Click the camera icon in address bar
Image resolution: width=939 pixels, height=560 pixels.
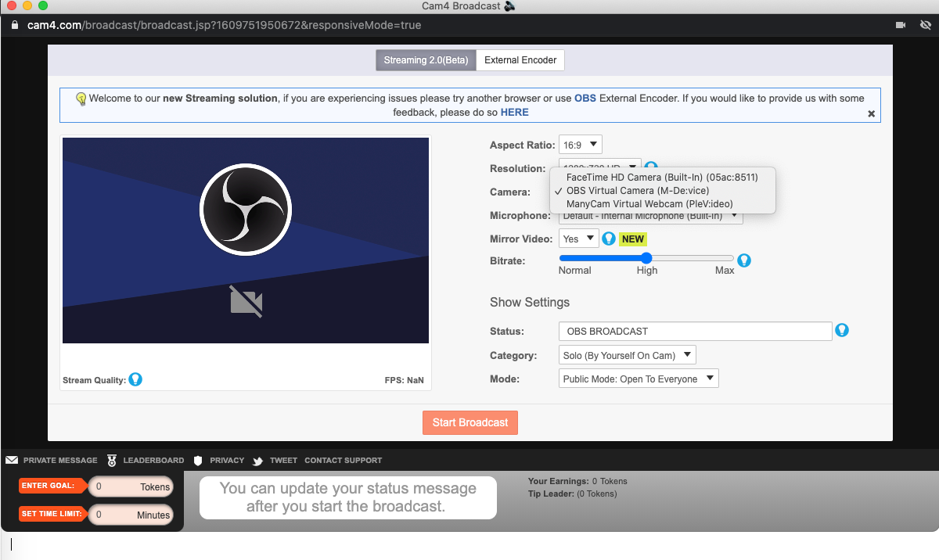click(x=901, y=25)
